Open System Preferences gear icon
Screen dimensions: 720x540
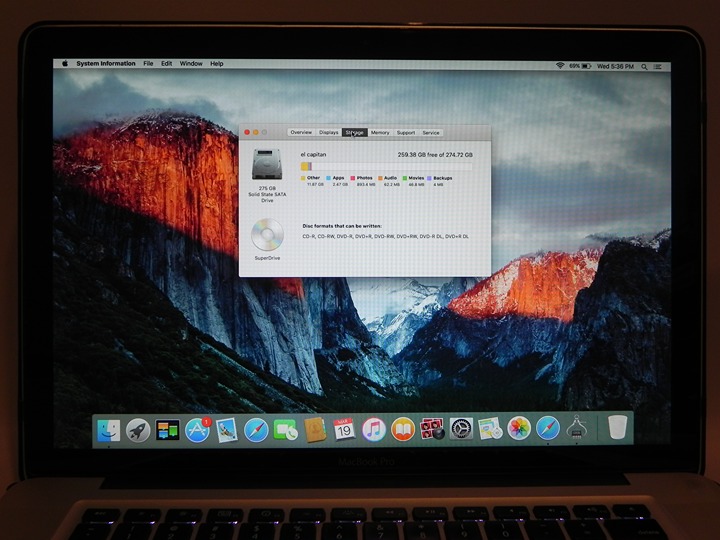(x=461, y=429)
